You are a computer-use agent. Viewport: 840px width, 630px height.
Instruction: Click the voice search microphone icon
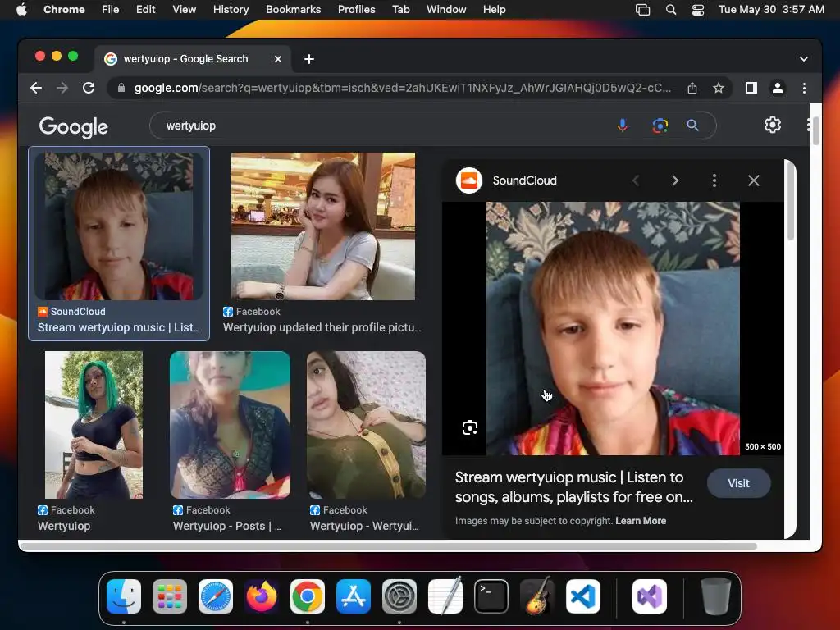[x=622, y=126]
